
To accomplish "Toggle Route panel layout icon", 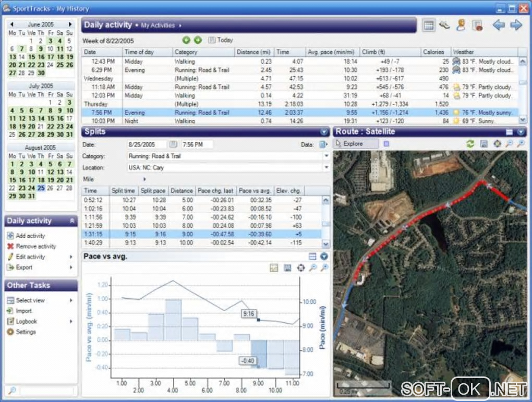I will tap(509, 131).
